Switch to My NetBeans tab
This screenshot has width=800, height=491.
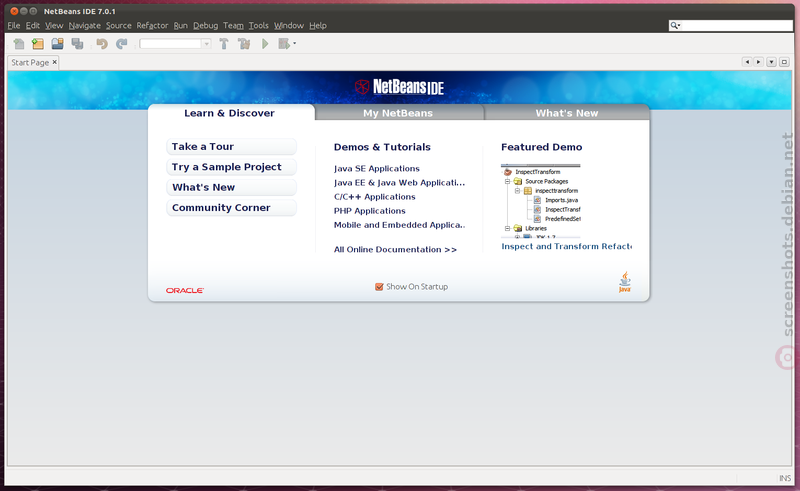point(398,113)
